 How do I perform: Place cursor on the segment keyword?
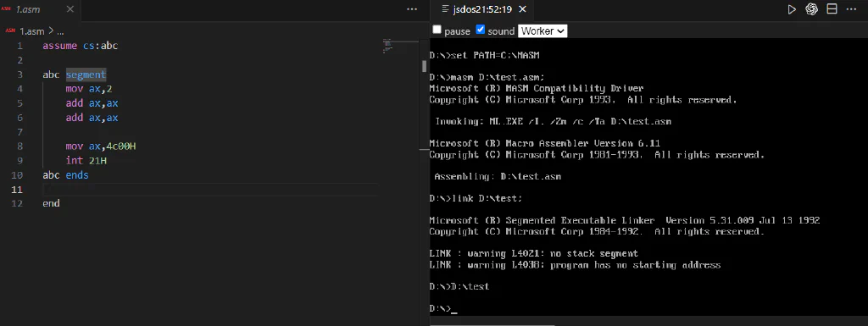coord(86,75)
